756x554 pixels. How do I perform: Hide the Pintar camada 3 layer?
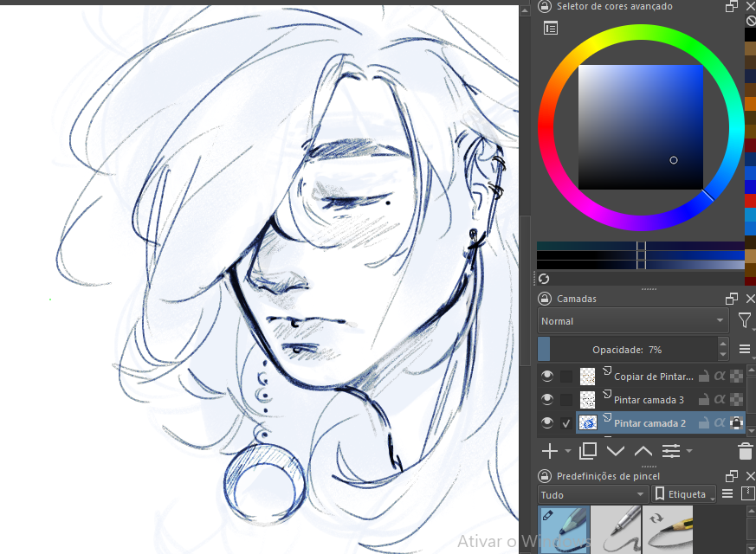[x=546, y=399]
